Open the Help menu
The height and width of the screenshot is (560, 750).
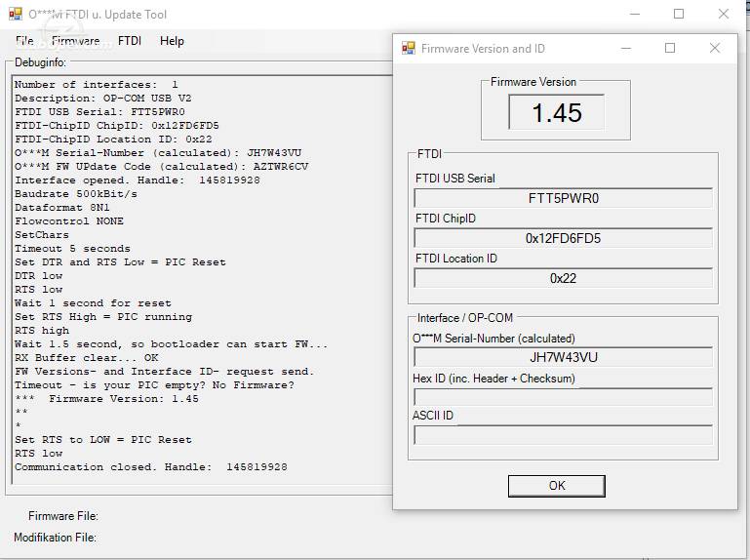[172, 41]
